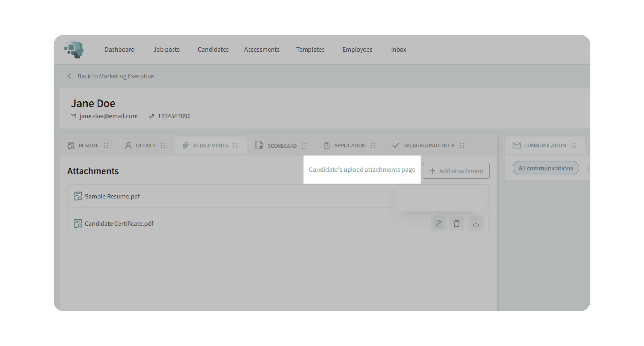Delete Candidate Certificate.pdf with the trash icon
The height and width of the screenshot is (346, 644).
point(456,223)
